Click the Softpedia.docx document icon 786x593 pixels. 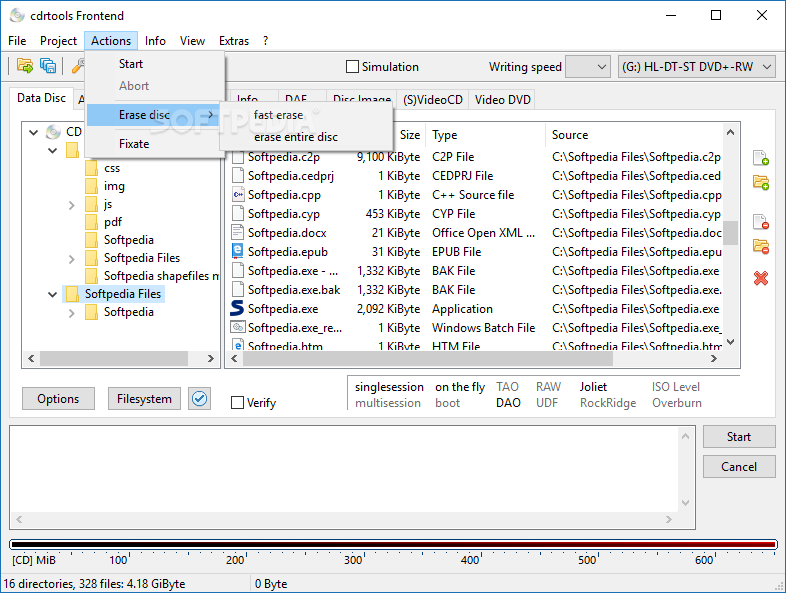(237, 232)
